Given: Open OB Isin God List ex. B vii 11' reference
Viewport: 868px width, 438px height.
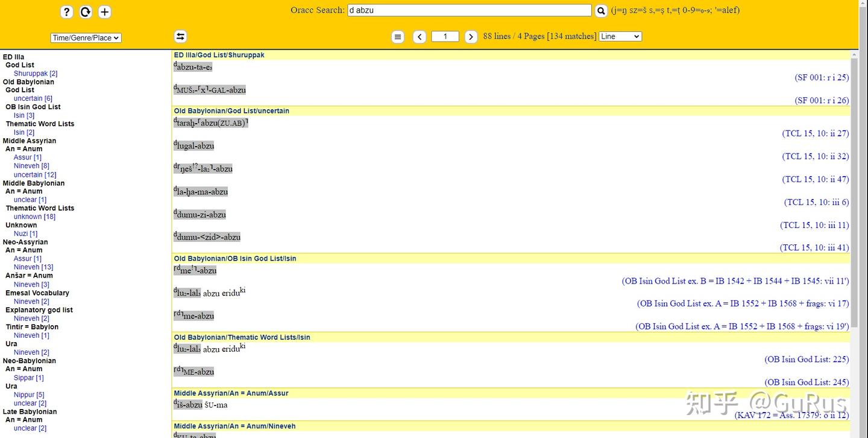Looking at the screenshot, I should click(735, 281).
